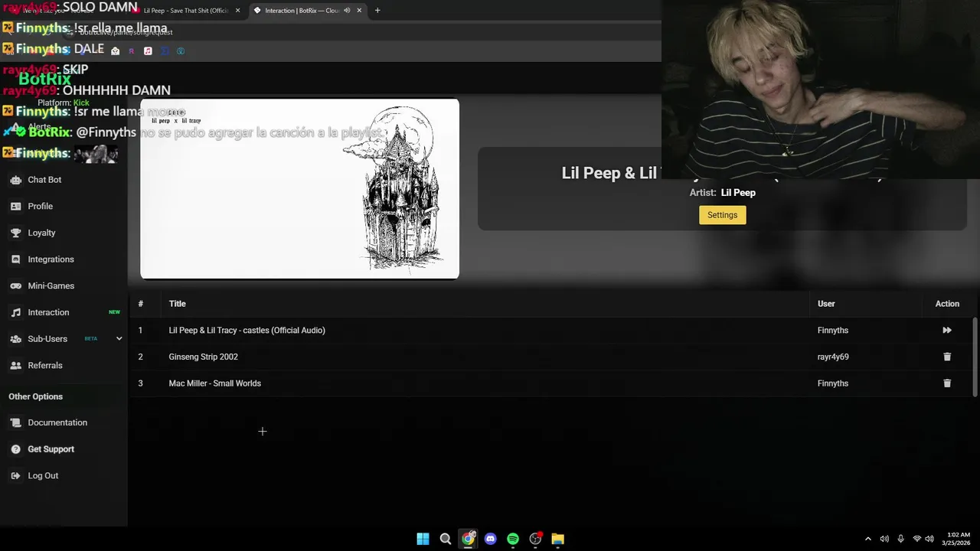Click the Integrations sidebar icon

point(15,259)
